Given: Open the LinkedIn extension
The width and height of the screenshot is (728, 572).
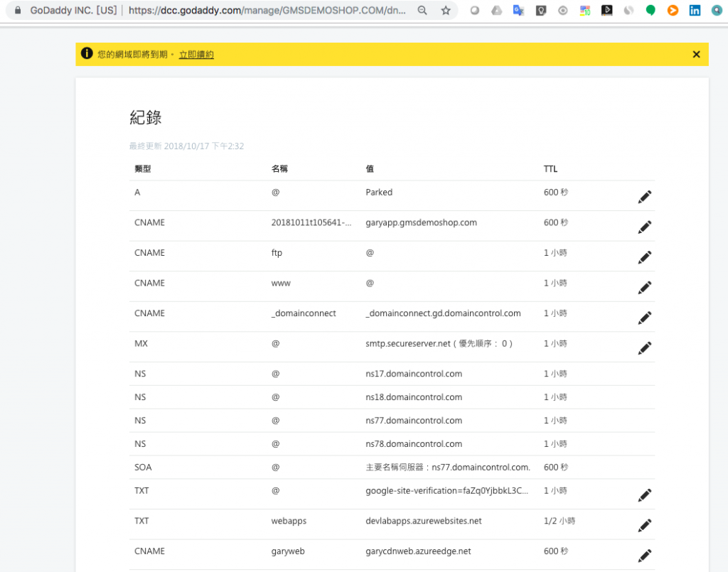Looking at the screenshot, I should 695,10.
